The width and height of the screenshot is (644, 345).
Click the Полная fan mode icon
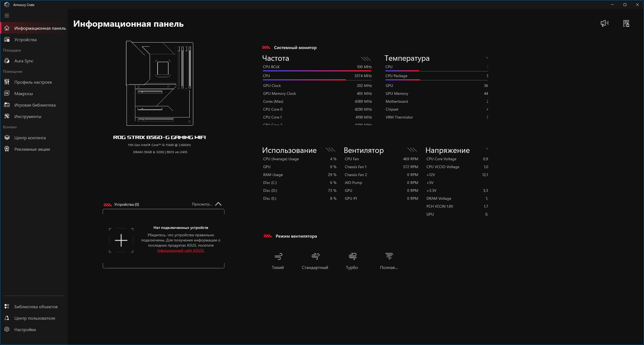tap(389, 256)
